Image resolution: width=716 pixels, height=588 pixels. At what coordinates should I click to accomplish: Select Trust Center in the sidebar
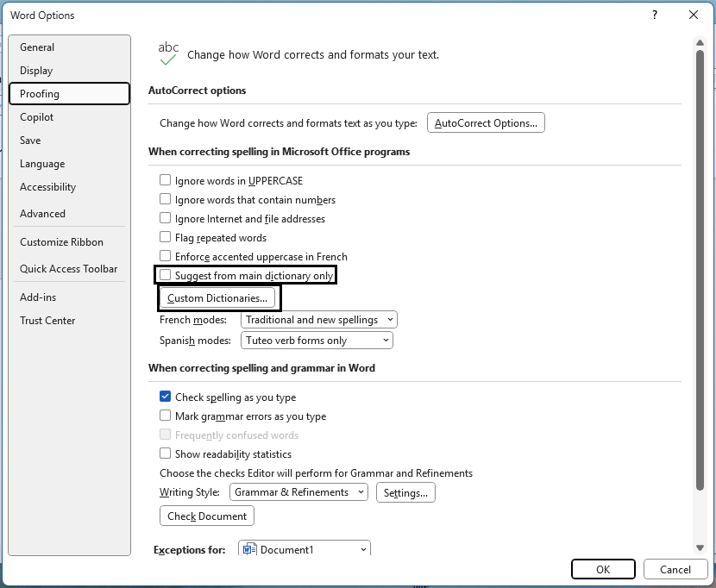click(47, 321)
